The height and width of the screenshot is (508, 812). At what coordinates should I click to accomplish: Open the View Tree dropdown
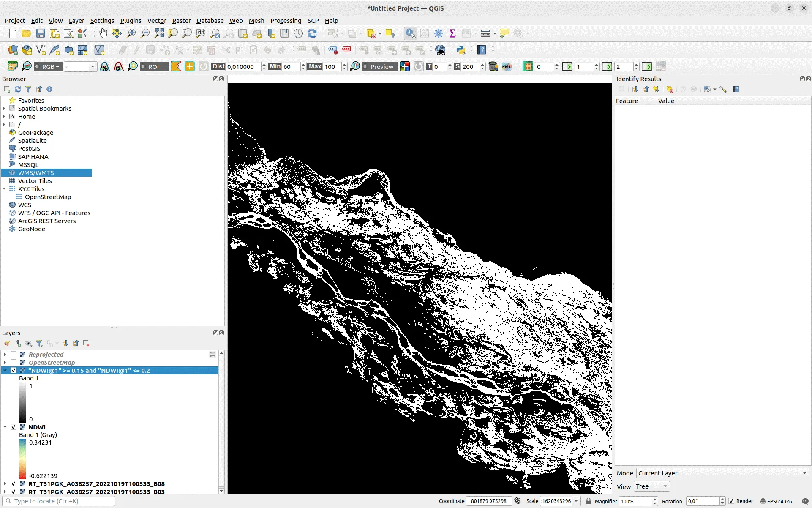click(651, 486)
